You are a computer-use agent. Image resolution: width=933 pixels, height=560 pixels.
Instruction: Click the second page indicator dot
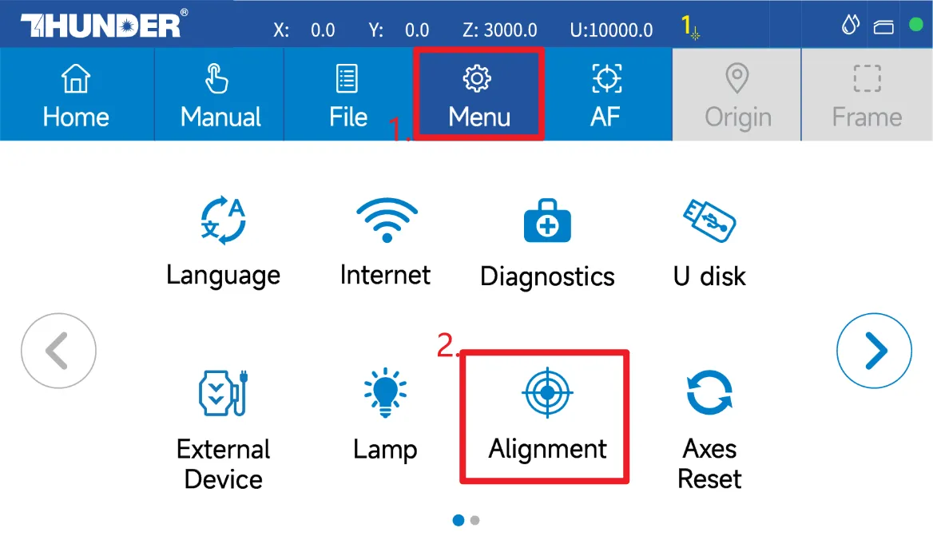(475, 521)
